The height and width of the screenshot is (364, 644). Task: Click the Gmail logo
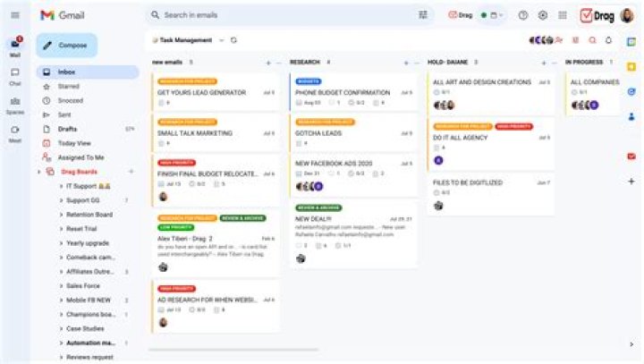point(63,15)
